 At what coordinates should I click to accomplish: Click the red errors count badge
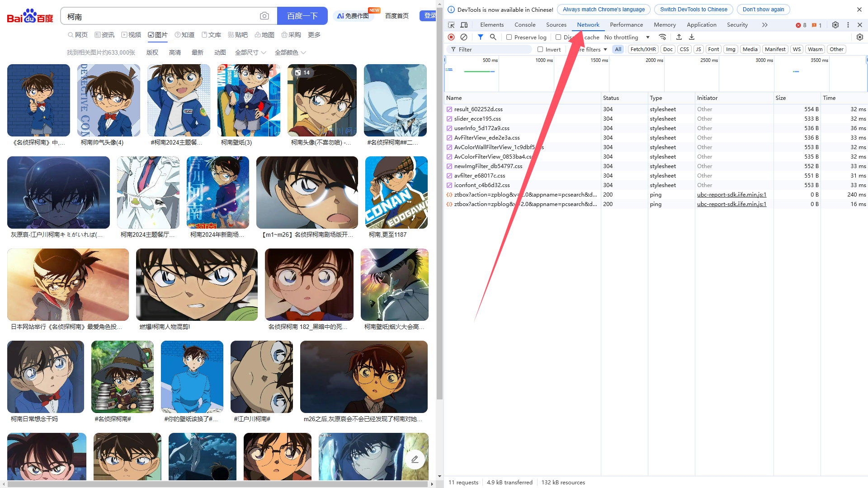pos(801,25)
